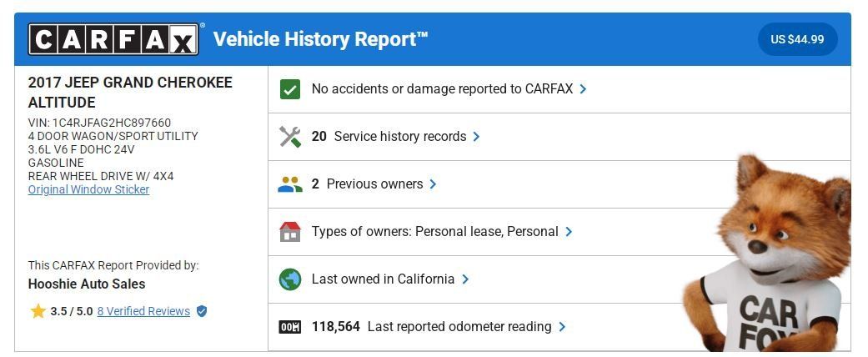868x357 pixels.
Task: Expand the previous owners chevron
Action: (x=433, y=184)
